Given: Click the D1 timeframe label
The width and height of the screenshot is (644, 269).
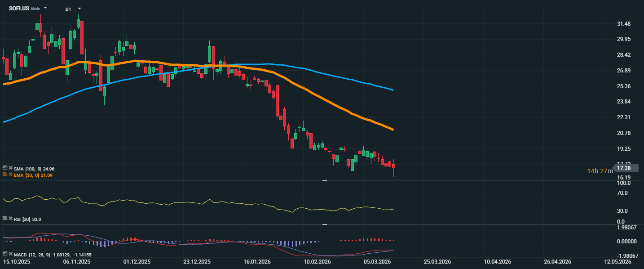Looking at the screenshot, I should tap(68, 9).
